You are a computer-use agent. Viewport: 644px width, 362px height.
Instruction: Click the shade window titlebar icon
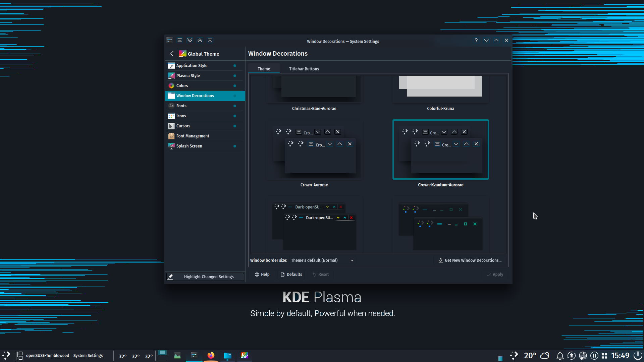point(210,40)
